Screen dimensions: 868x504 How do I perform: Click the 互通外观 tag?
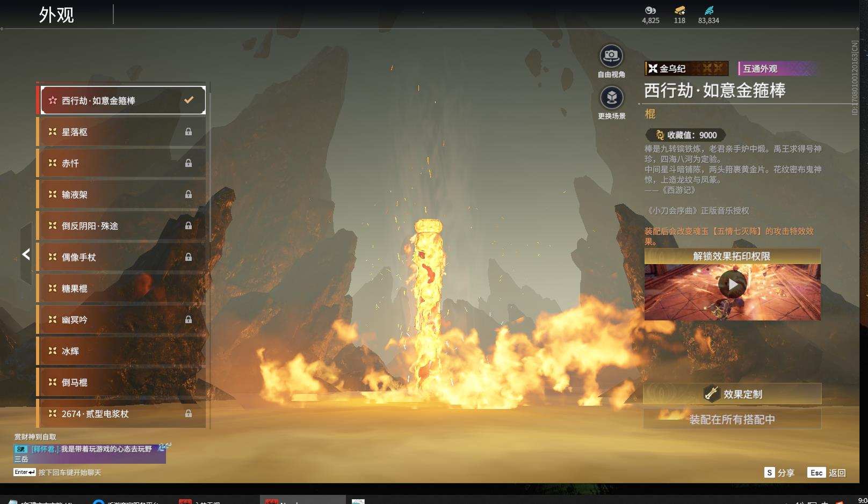point(778,68)
